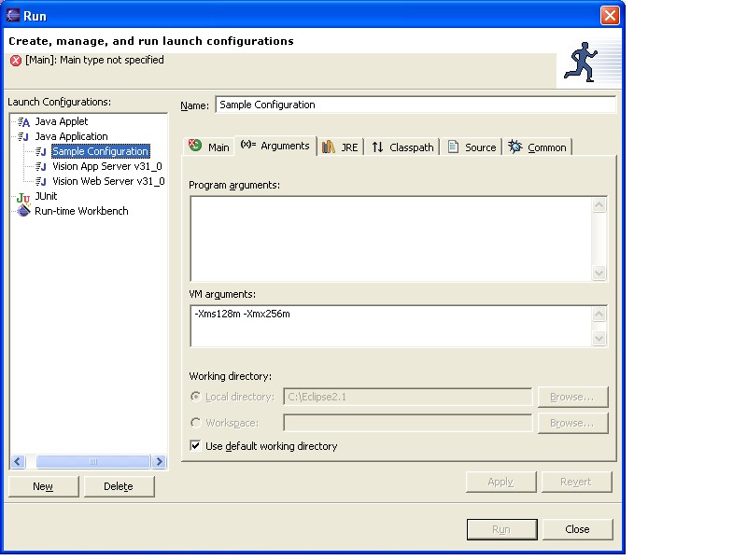Select Vision App Server v31_0 configuration
747x560 pixels.
pos(107,167)
